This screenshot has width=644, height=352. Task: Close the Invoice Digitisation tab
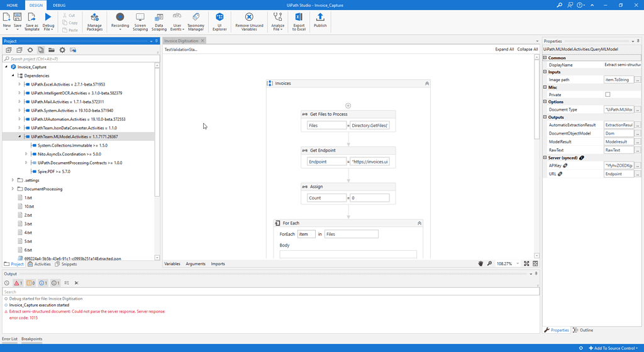(203, 41)
